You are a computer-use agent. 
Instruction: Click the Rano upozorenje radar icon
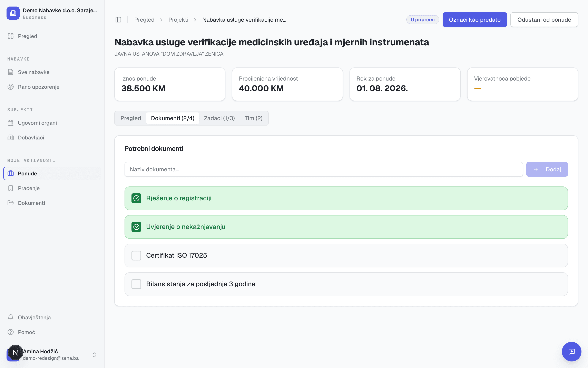click(10, 87)
